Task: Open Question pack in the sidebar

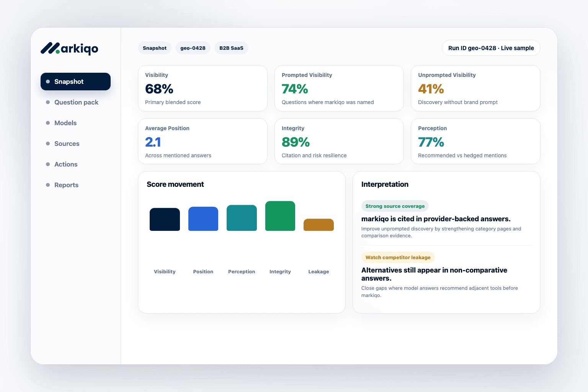Action: [x=75, y=102]
